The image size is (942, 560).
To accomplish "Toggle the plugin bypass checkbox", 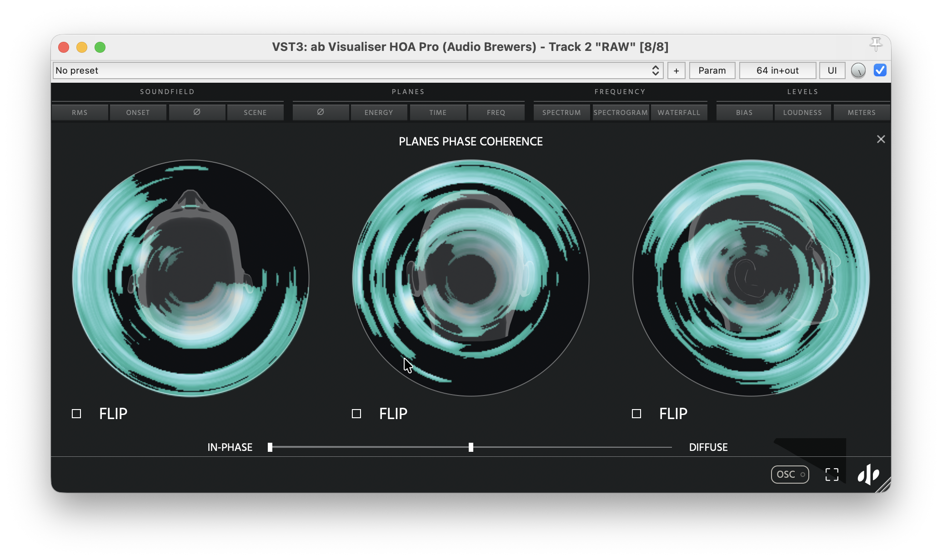I will pyautogui.click(x=880, y=70).
